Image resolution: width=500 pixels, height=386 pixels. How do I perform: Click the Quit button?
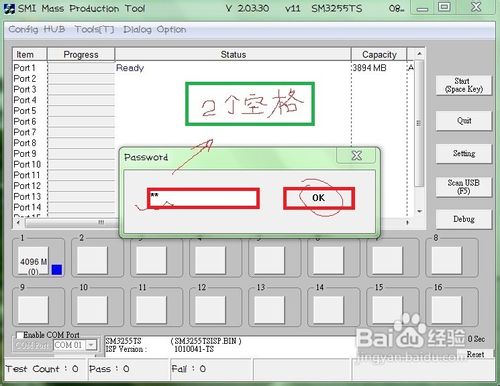click(x=464, y=120)
